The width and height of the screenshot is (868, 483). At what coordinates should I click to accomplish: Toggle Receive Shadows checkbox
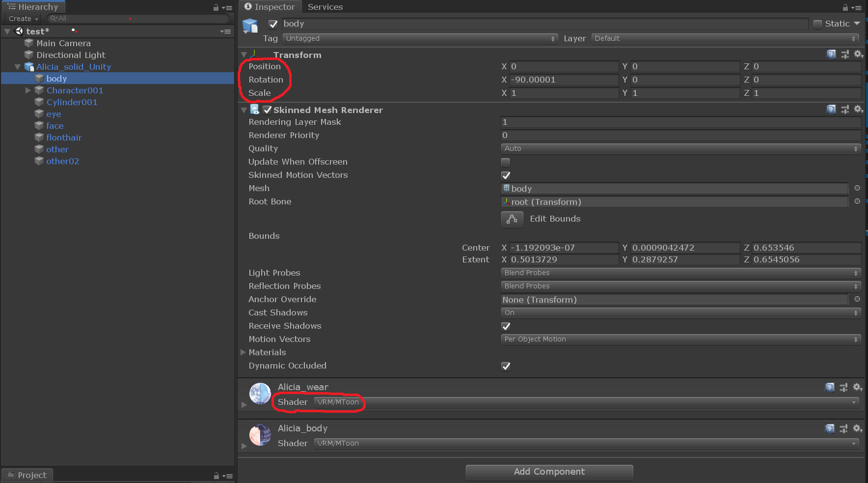[x=506, y=326]
